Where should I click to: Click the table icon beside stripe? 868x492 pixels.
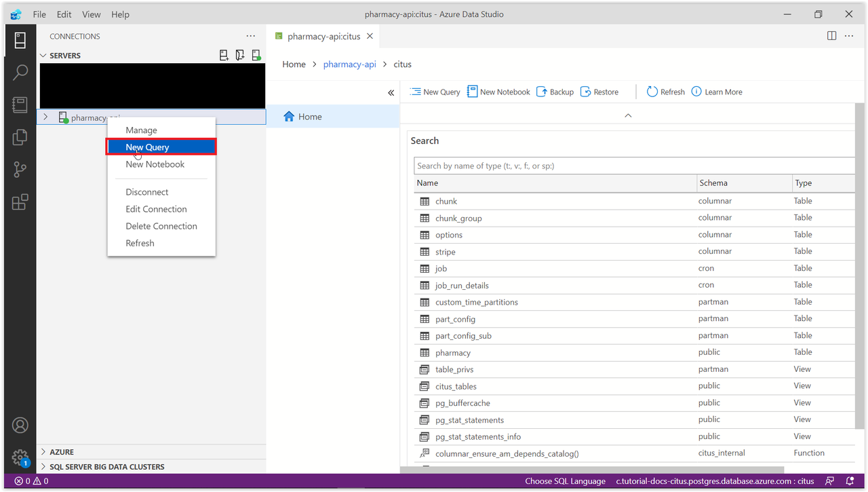pyautogui.click(x=425, y=252)
